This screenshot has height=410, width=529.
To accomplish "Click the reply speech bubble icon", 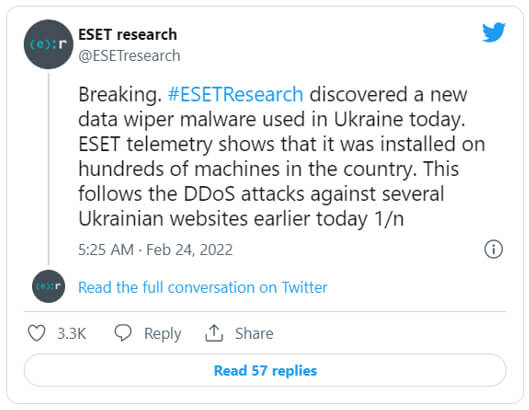I will (123, 333).
